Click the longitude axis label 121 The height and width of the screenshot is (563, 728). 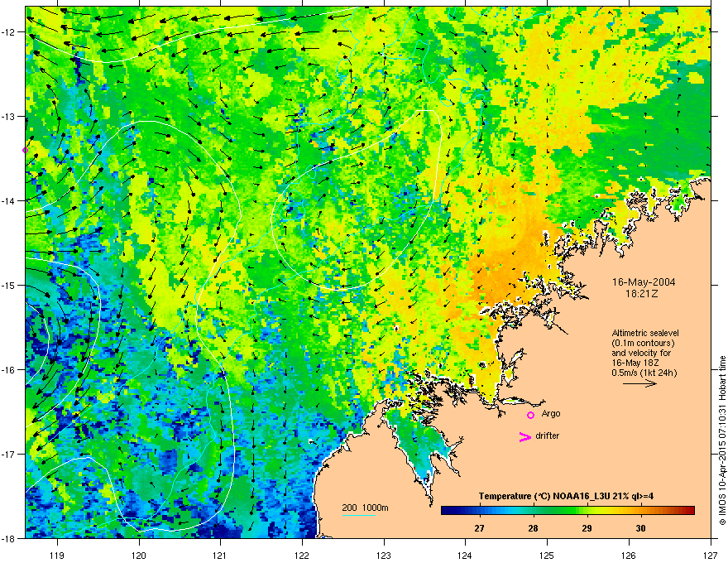[x=220, y=555]
